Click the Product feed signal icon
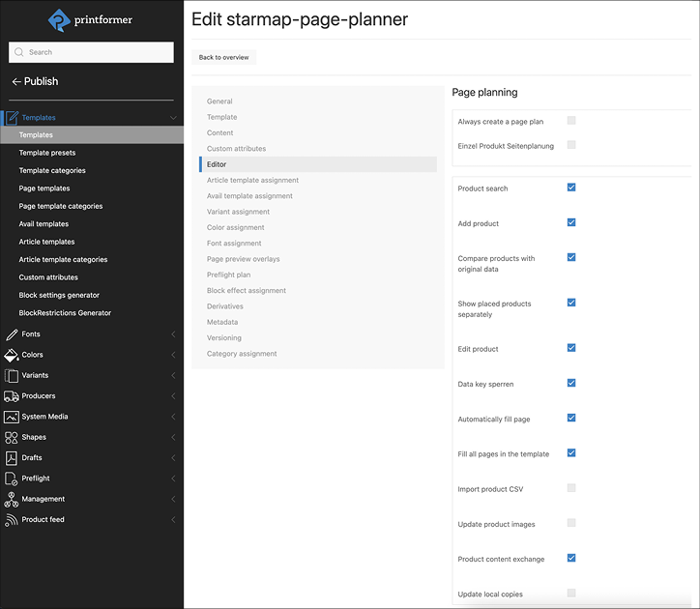The width and height of the screenshot is (700, 609). tap(12, 520)
